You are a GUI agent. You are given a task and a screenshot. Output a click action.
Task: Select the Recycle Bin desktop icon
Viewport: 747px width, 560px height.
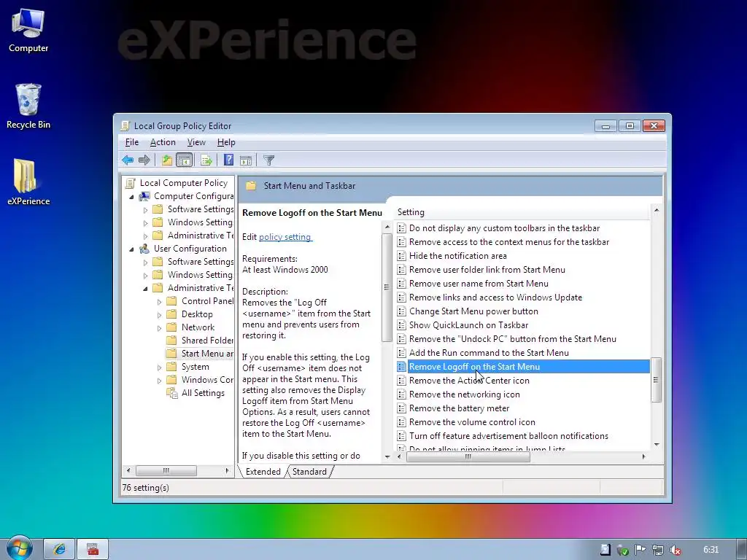28,106
